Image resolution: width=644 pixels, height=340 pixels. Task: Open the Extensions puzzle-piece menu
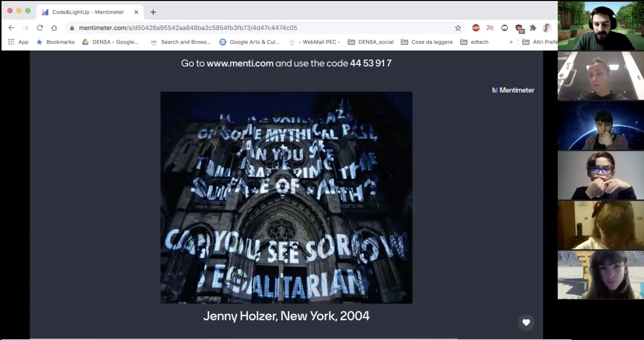coord(533,28)
